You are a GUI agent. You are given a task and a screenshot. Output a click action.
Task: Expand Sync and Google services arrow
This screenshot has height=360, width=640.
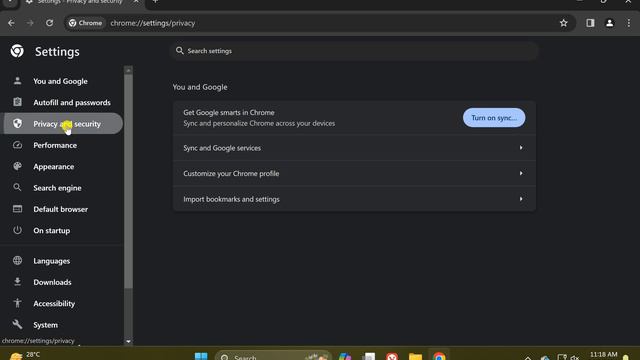[521, 148]
